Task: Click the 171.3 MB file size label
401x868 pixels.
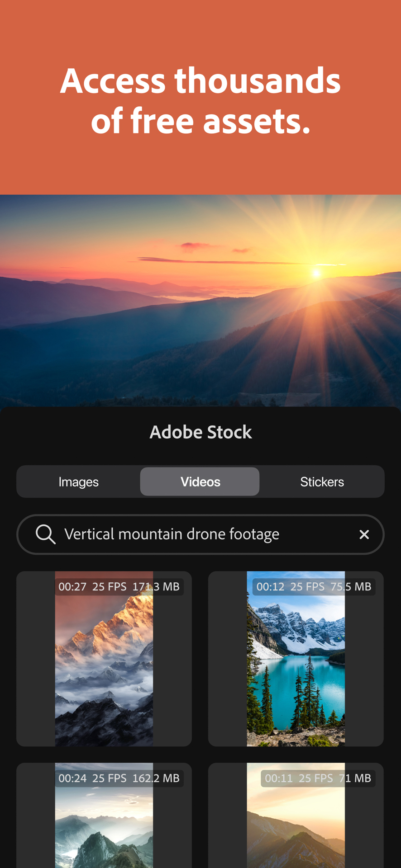Action: click(x=156, y=587)
